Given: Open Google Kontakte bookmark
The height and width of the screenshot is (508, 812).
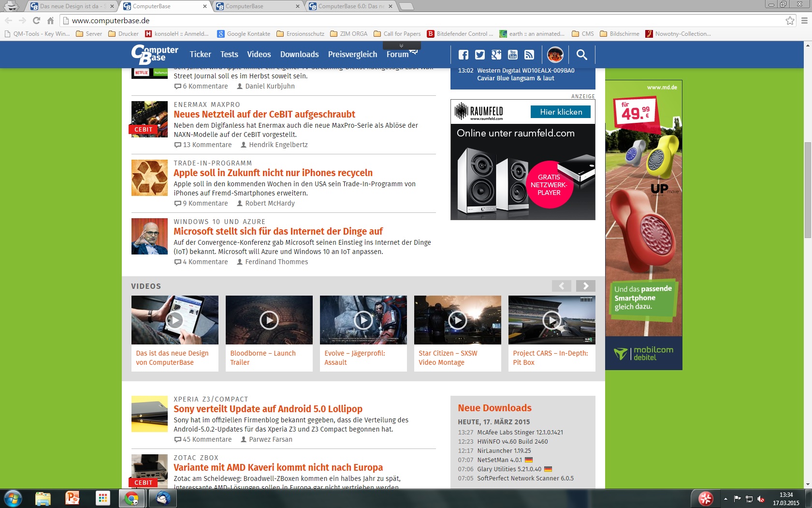Looking at the screenshot, I should coord(244,34).
